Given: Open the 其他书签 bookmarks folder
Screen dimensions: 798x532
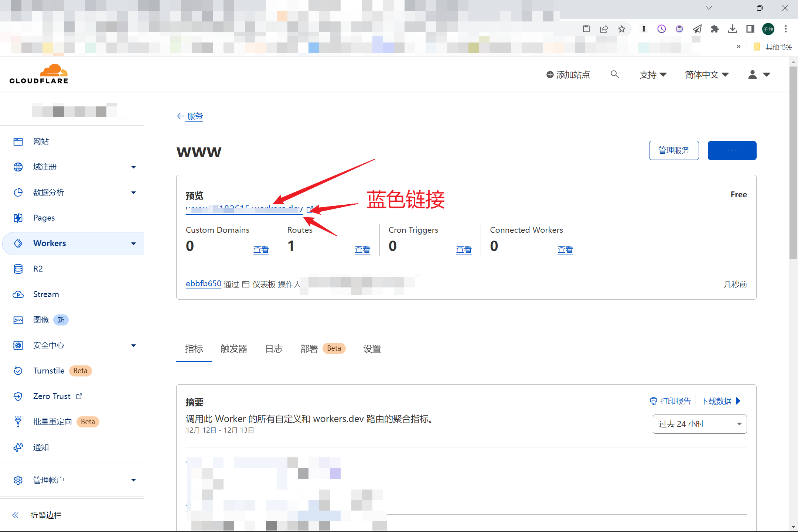Looking at the screenshot, I should pos(773,47).
